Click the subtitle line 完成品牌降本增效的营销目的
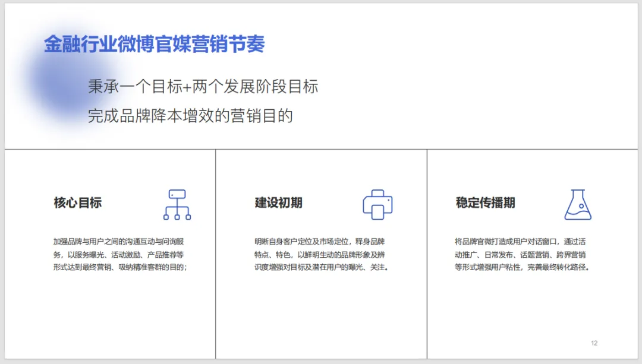This screenshot has height=364, width=642. click(x=190, y=116)
